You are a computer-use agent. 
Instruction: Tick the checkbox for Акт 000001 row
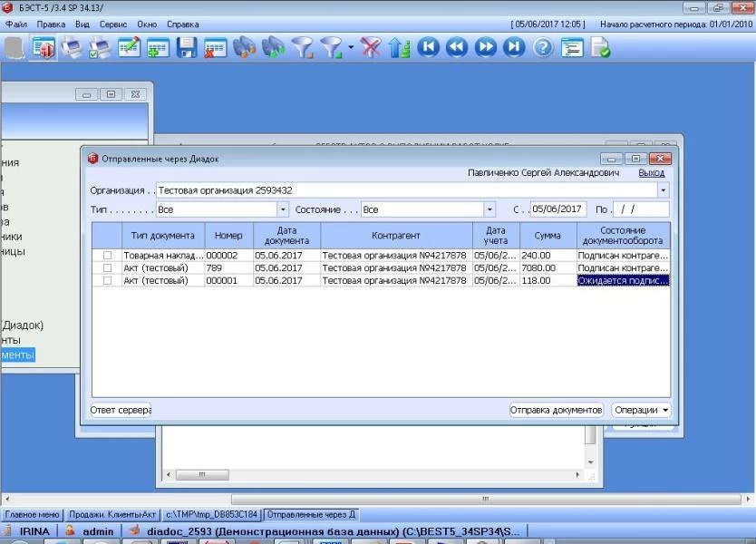tap(107, 280)
